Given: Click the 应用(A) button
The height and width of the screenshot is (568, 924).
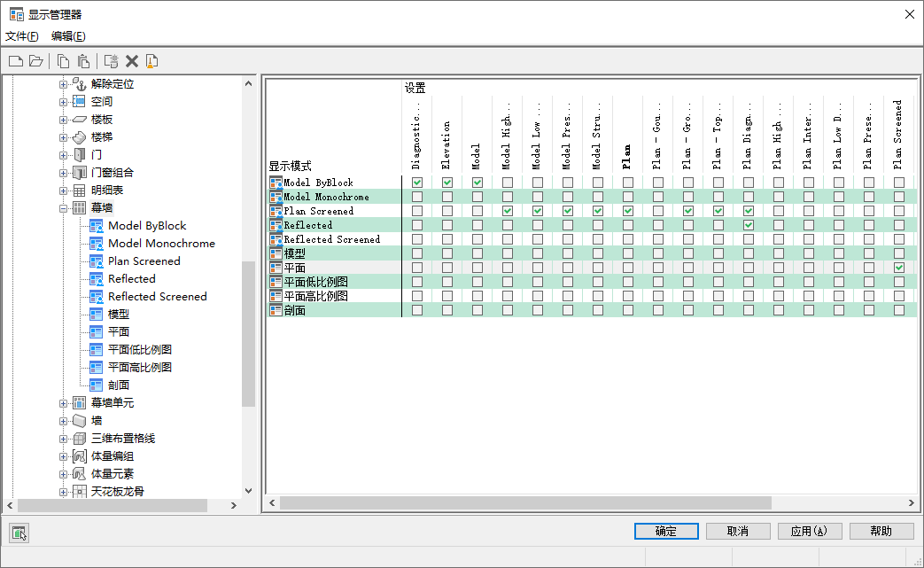Looking at the screenshot, I should click(810, 531).
